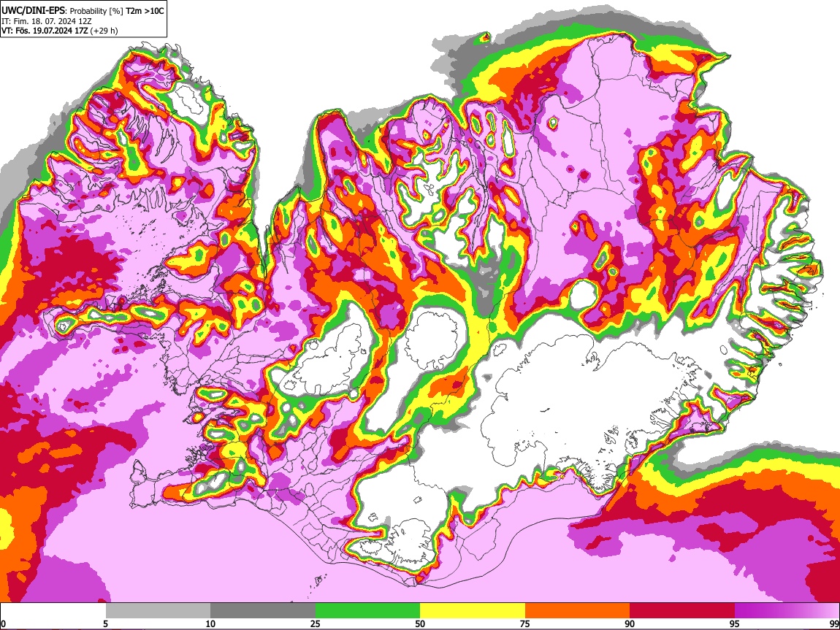Click the 'VT: Fös. 19.07.2024 17Z' line
Screen dimensions: 840x630
[59, 31]
